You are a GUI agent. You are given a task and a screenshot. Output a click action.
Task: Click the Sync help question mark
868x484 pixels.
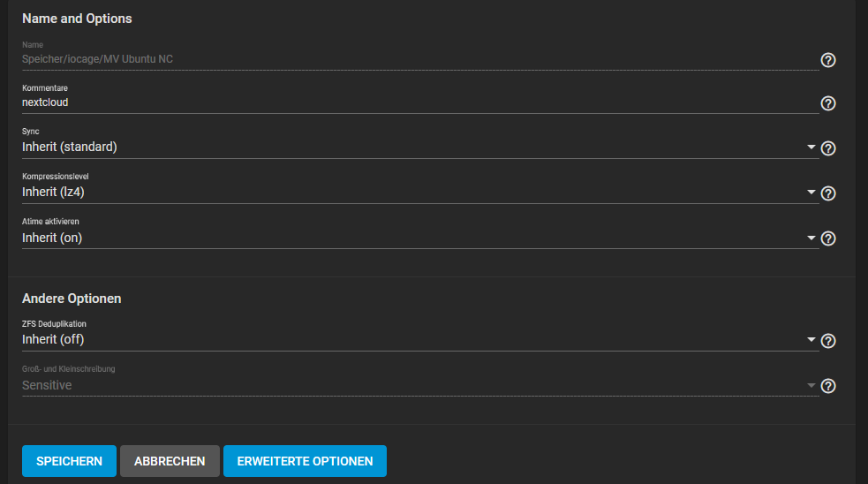pos(827,148)
